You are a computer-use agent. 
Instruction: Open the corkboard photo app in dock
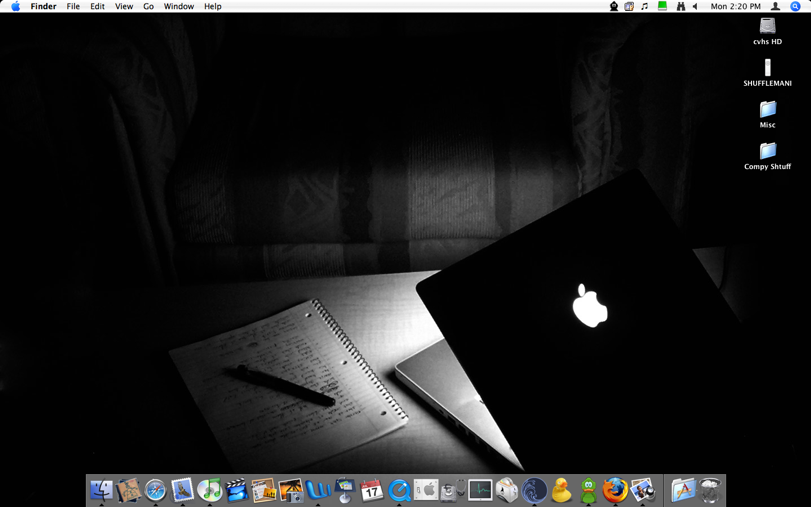point(264,490)
